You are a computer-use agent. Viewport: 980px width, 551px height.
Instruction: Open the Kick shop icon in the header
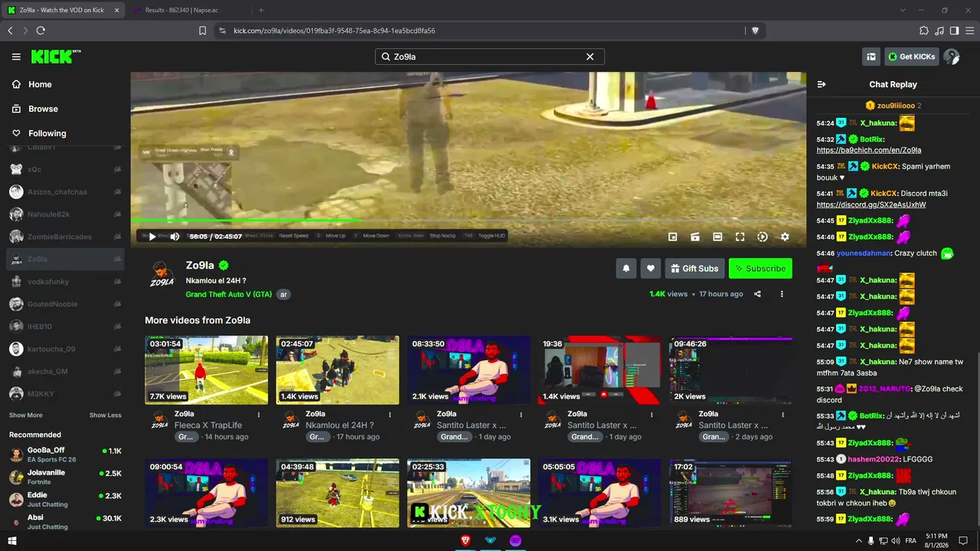871,57
